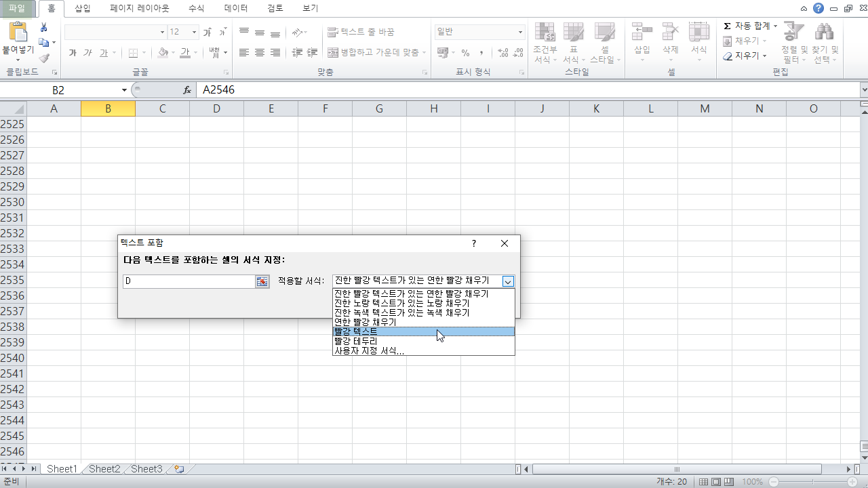Toggle top vertical alignment

(x=244, y=32)
